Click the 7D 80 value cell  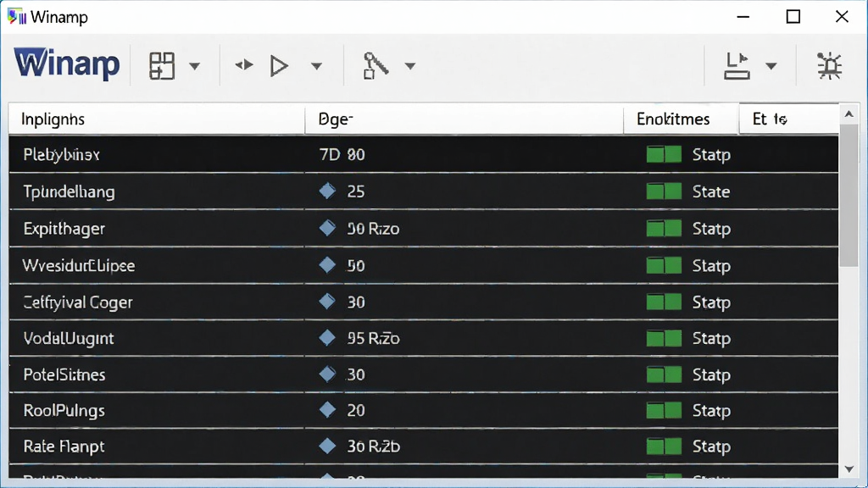point(342,154)
